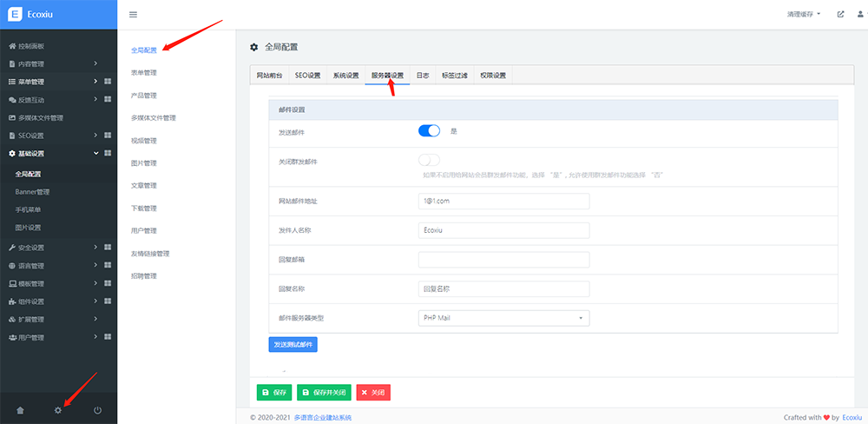This screenshot has height=424, width=868.
Task: Click the gear settings icon in sidebar footer
Action: (x=58, y=410)
